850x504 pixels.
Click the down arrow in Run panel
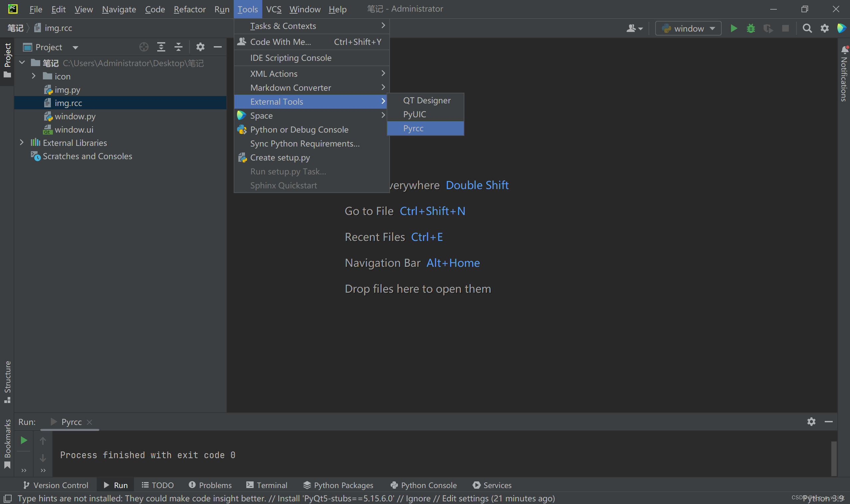[x=43, y=458]
